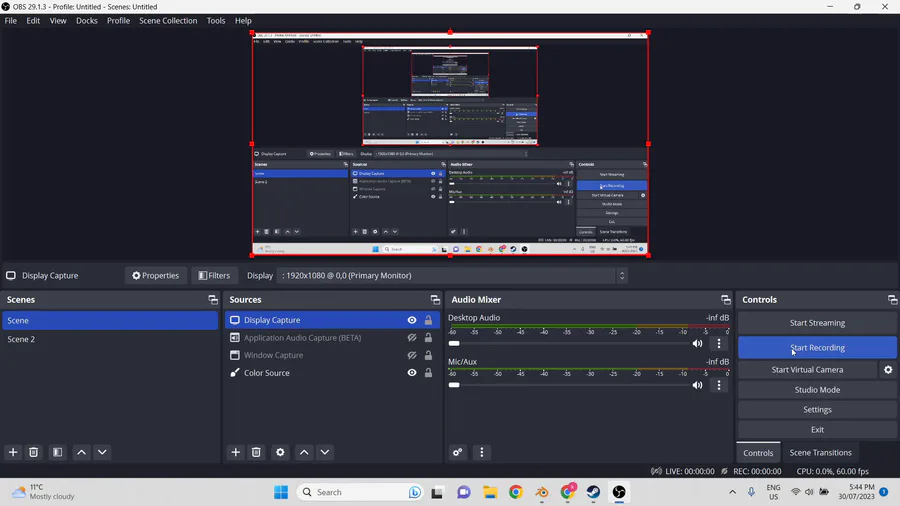Open Blender from the taskbar
The image size is (900, 506).
pos(541,492)
